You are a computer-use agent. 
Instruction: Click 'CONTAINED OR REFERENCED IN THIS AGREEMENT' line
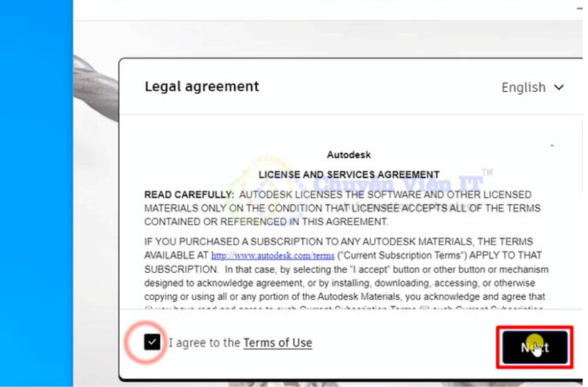click(266, 222)
